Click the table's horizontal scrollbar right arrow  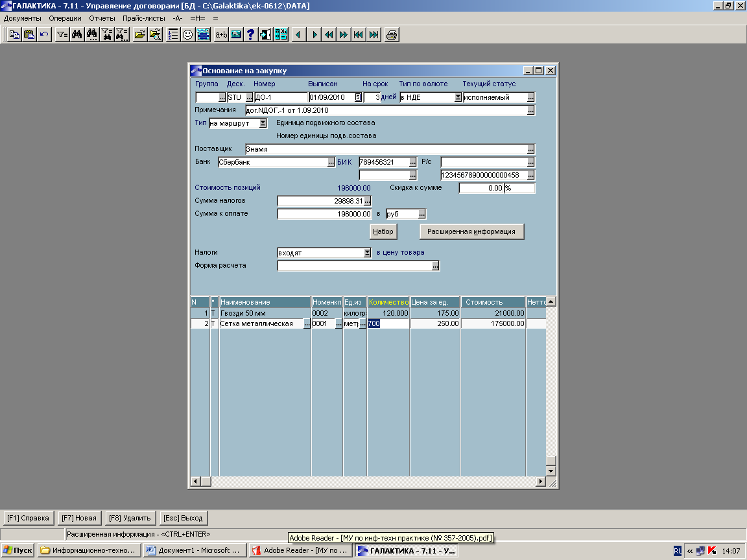click(539, 482)
